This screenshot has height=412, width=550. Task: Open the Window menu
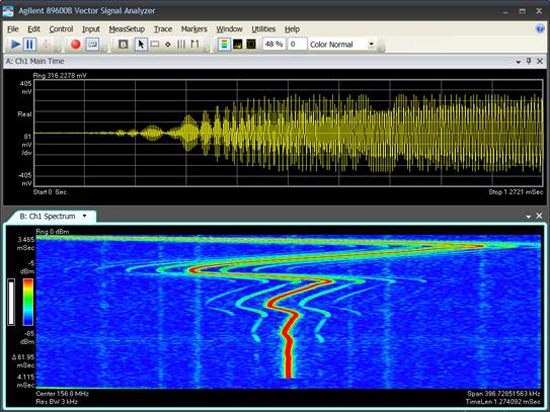click(229, 29)
